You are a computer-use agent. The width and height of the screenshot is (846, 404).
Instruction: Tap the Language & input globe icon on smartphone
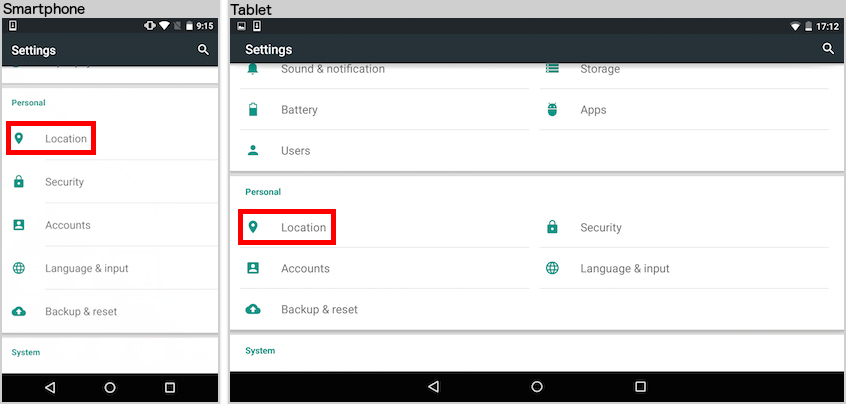pos(19,268)
